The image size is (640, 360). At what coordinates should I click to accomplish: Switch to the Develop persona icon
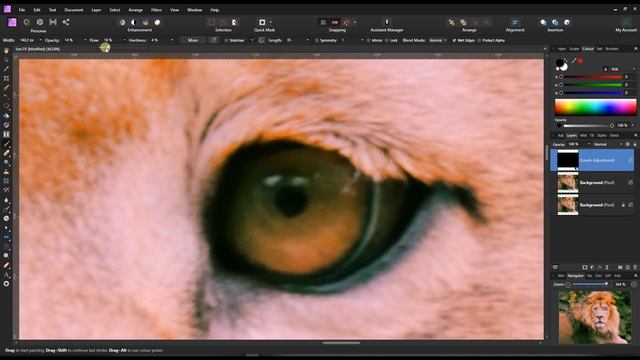tap(40, 22)
